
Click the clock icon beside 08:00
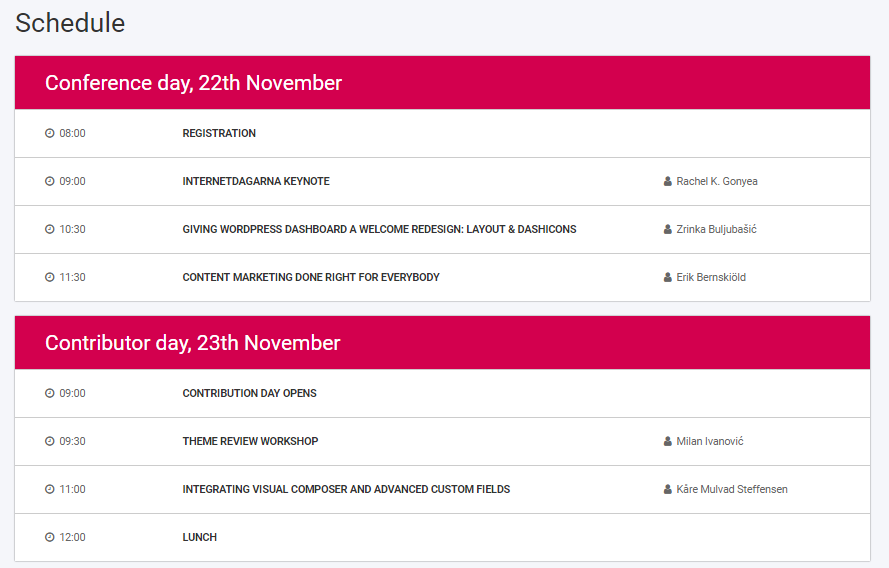[x=50, y=133]
